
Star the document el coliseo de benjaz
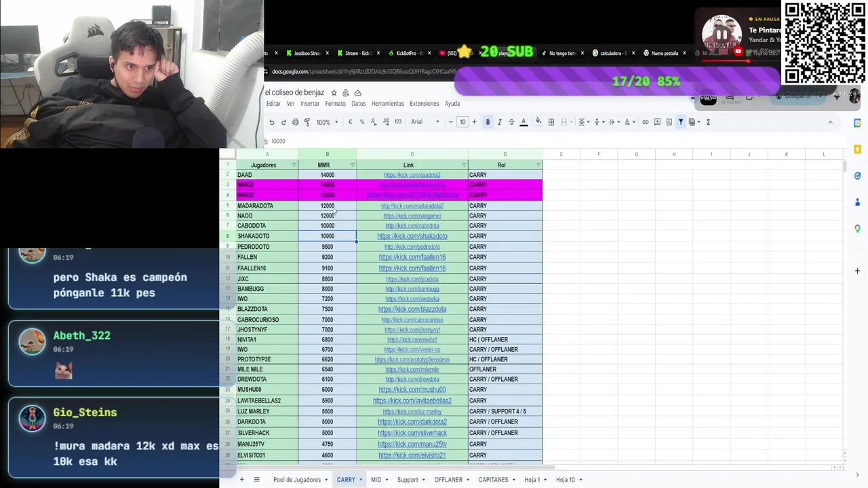click(x=334, y=93)
